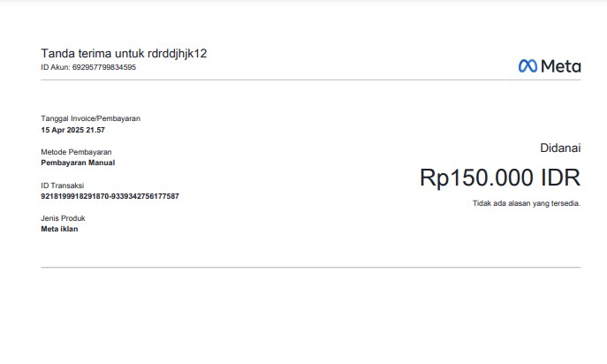Viewport: 607px width, 364px height.
Task: Click 'Tidak ada alasan yang tersedia.' note
Action: click(527, 204)
